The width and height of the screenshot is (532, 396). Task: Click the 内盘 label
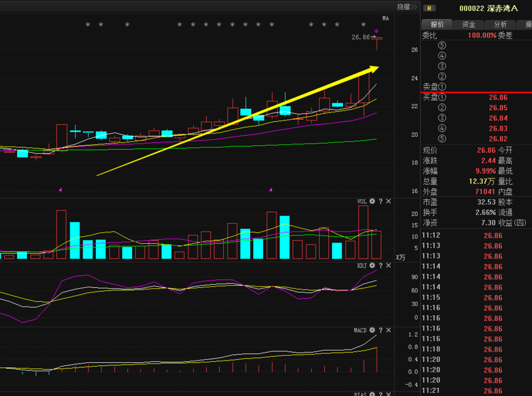click(x=505, y=191)
